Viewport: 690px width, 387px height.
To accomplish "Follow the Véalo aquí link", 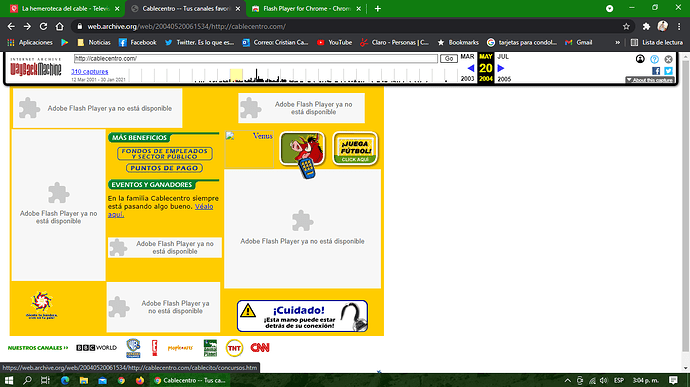I will click(x=161, y=210).
